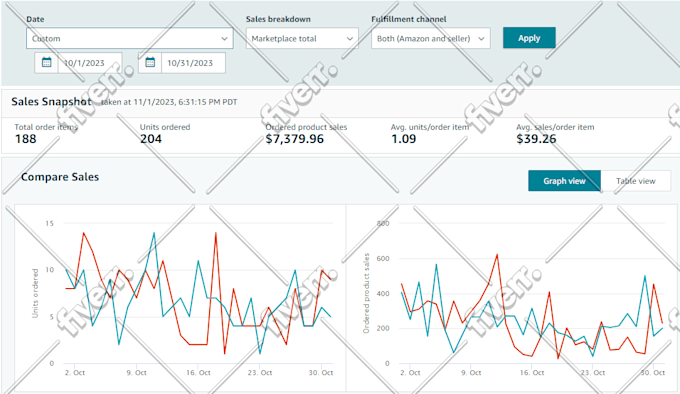Click the Avg. units/order item 1.09 value
The image size is (680, 394).
(403, 139)
